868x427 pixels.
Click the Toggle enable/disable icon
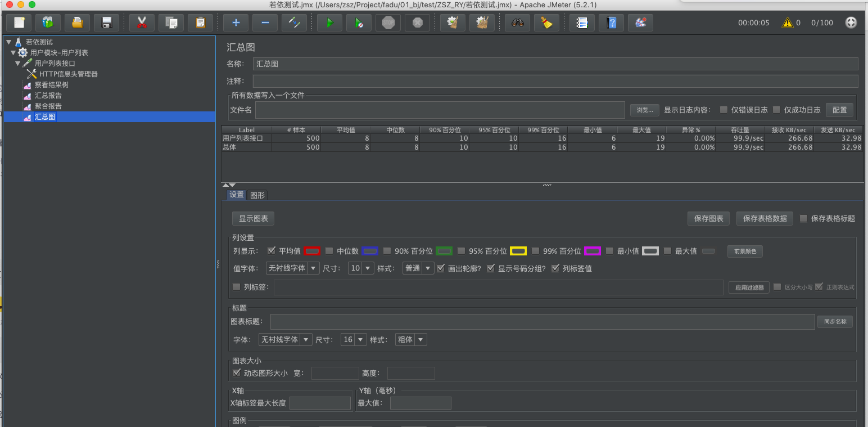pyautogui.click(x=294, y=23)
